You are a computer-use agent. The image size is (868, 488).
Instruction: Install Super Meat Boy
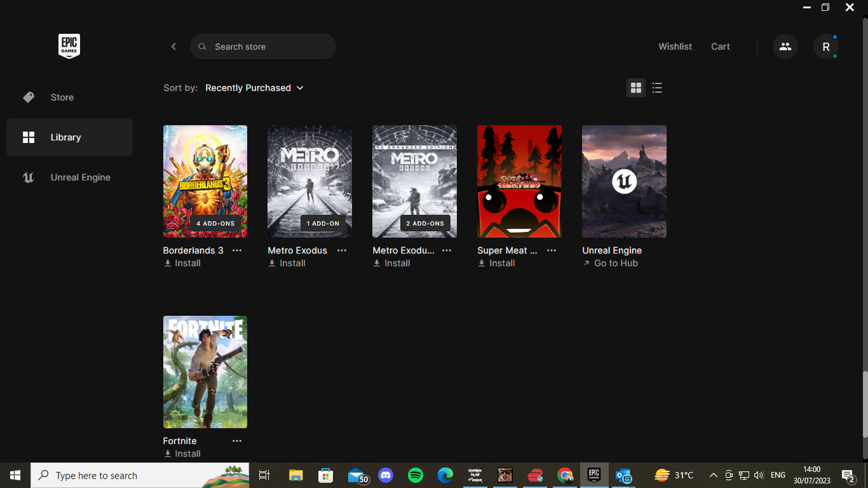click(496, 264)
